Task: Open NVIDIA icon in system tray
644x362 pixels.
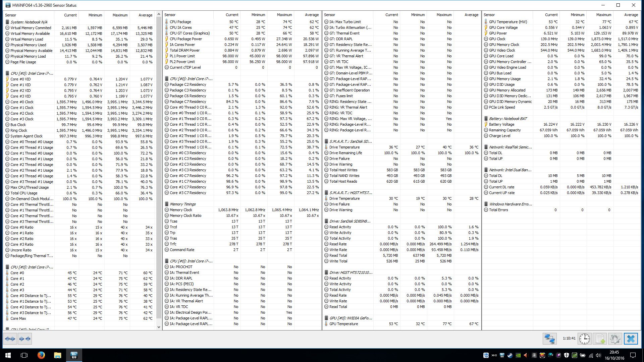Action: click(x=518, y=355)
